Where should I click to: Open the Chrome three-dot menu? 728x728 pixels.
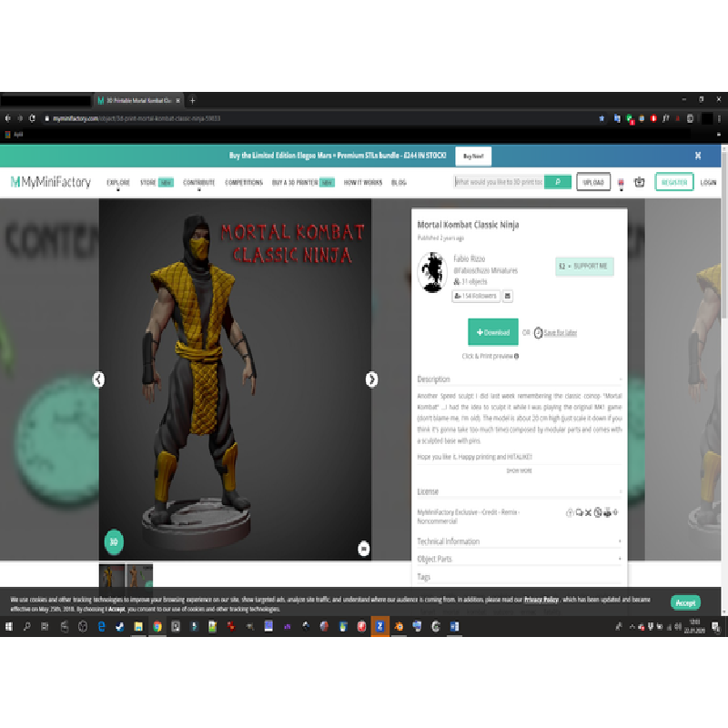point(719,118)
